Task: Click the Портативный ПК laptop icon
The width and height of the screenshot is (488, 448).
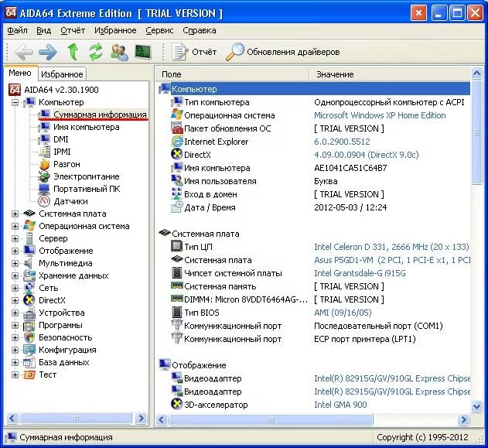Action: (44, 189)
